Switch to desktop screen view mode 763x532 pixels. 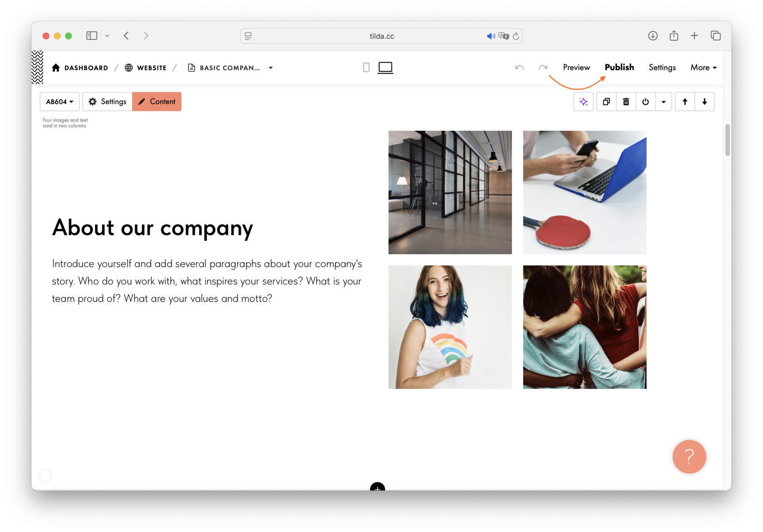coord(385,68)
